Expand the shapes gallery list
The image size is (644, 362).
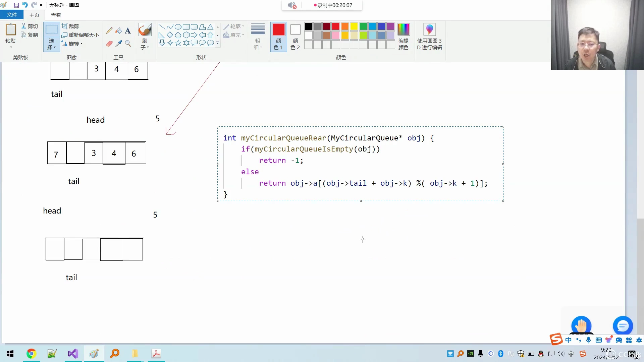(x=218, y=43)
